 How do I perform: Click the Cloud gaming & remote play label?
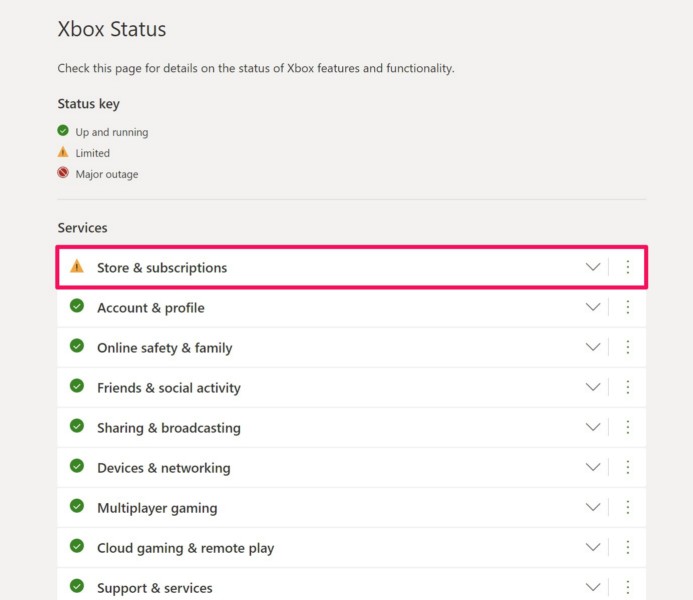(x=185, y=548)
